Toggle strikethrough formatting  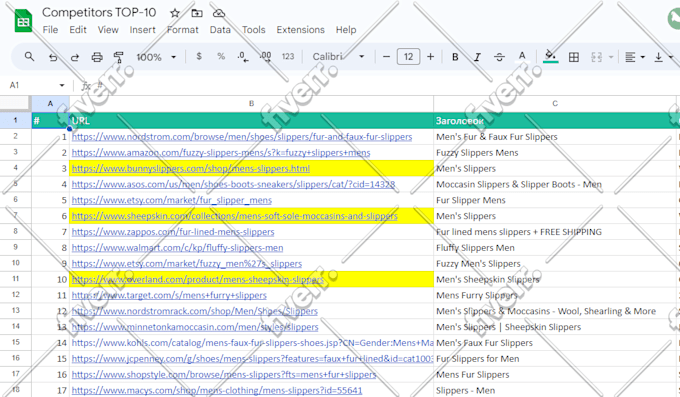499,57
